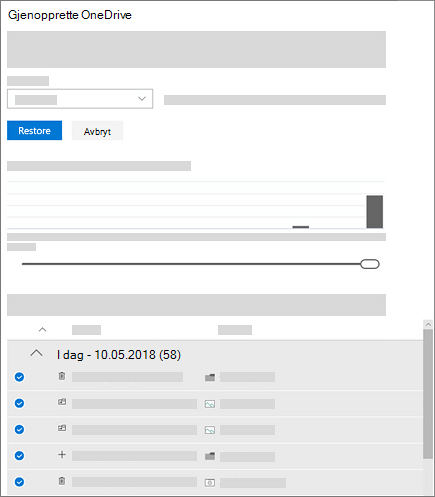The height and width of the screenshot is (497, 435).
Task: Click the trash icon in the camera-file row
Action: [62, 481]
